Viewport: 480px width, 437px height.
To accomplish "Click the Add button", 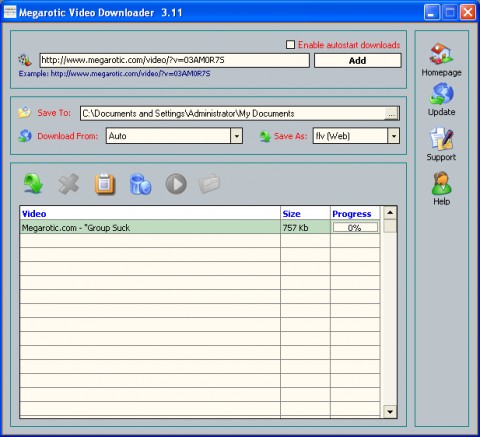I will 357,61.
